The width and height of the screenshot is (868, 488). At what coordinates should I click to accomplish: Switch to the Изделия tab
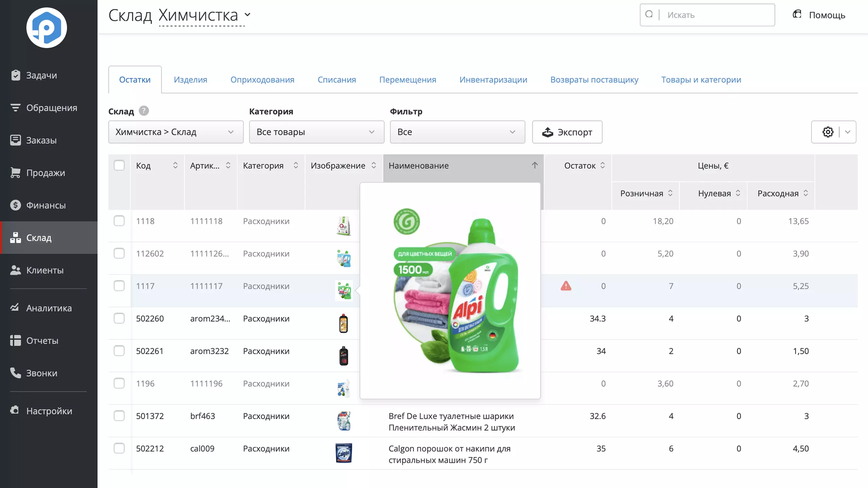[191, 80]
